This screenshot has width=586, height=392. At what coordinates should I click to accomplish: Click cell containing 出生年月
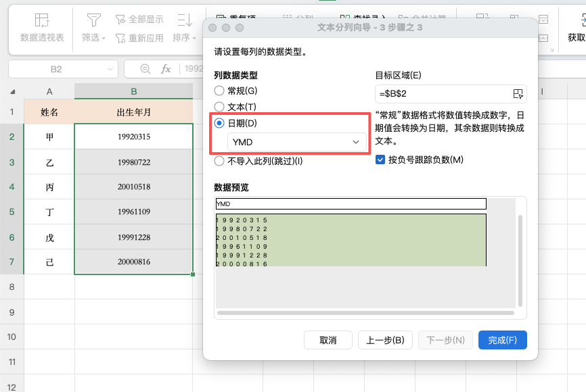(134, 112)
